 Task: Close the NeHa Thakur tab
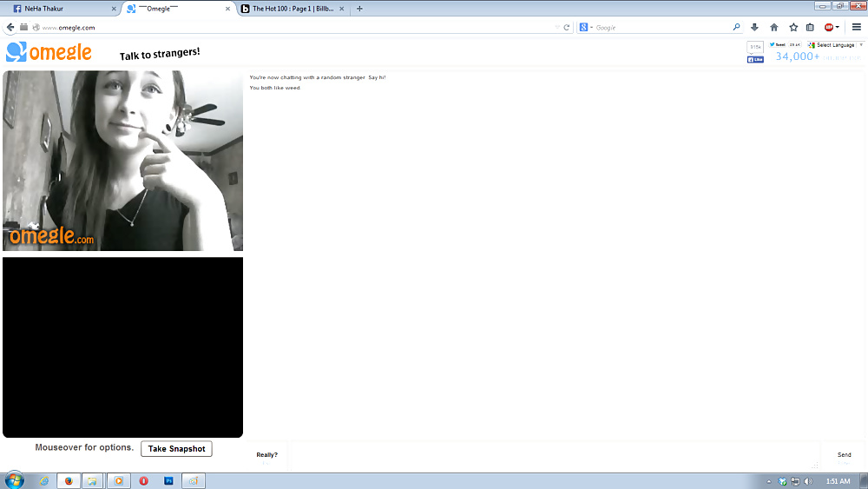[x=114, y=9]
